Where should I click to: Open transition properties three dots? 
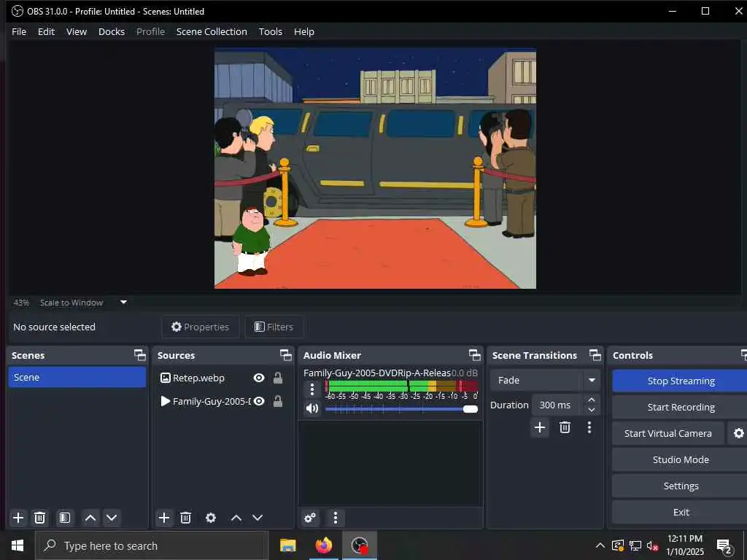(x=589, y=427)
